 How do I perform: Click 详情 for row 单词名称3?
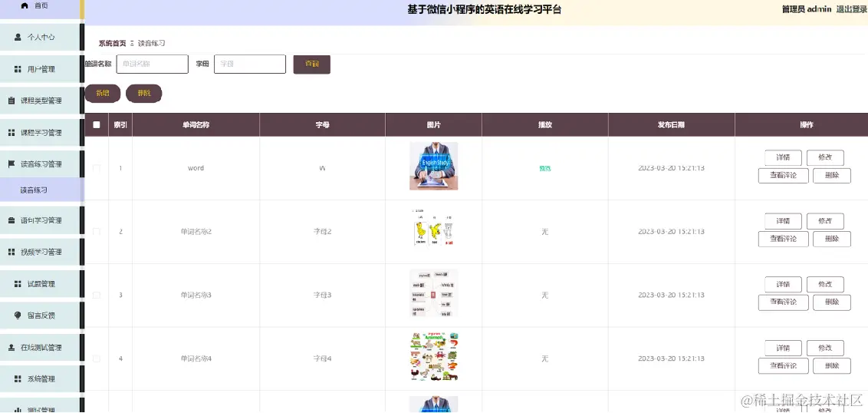click(783, 284)
